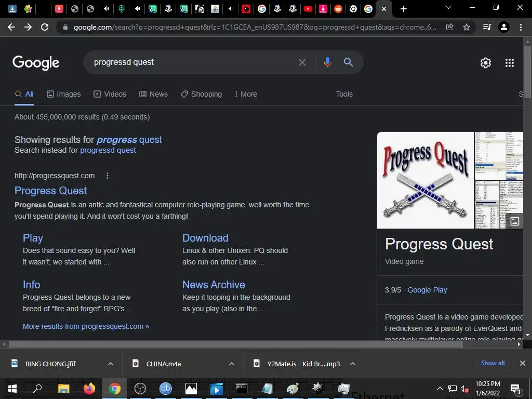Share this page via the address bar icon
Viewport: 532px width, 399px height.
[x=450, y=27]
